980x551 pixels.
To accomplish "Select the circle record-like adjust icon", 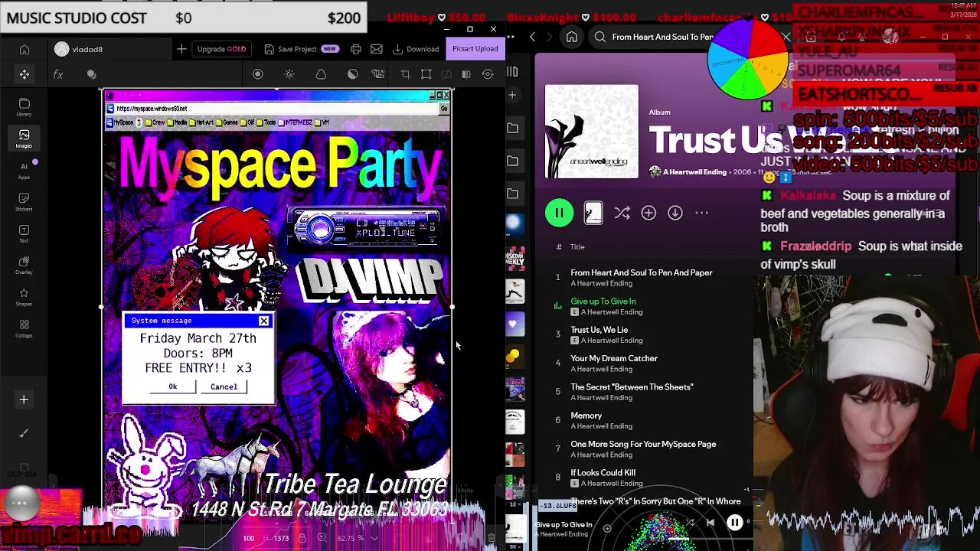I will [258, 74].
